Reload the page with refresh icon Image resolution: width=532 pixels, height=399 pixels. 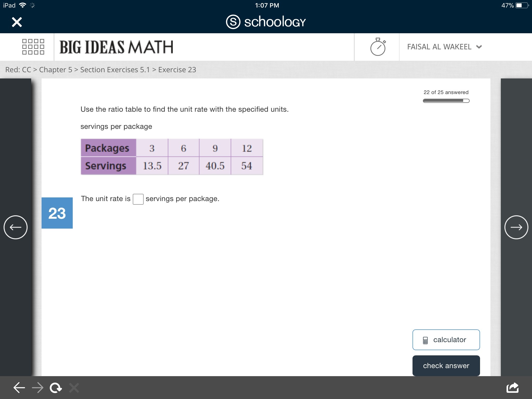point(56,388)
